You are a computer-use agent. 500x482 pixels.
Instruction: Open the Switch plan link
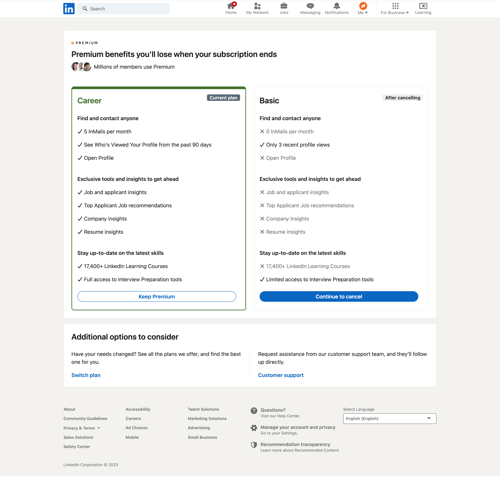tap(86, 375)
